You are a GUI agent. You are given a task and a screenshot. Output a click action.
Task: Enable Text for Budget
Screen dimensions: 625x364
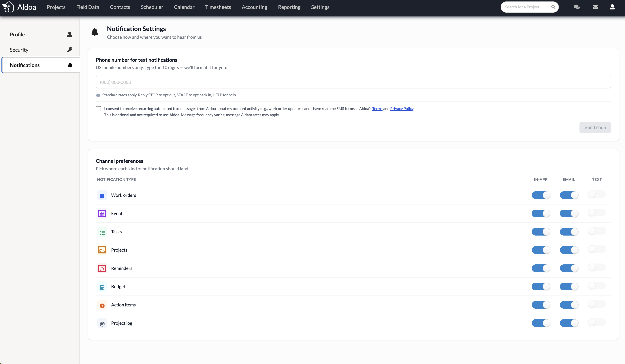pos(597,286)
